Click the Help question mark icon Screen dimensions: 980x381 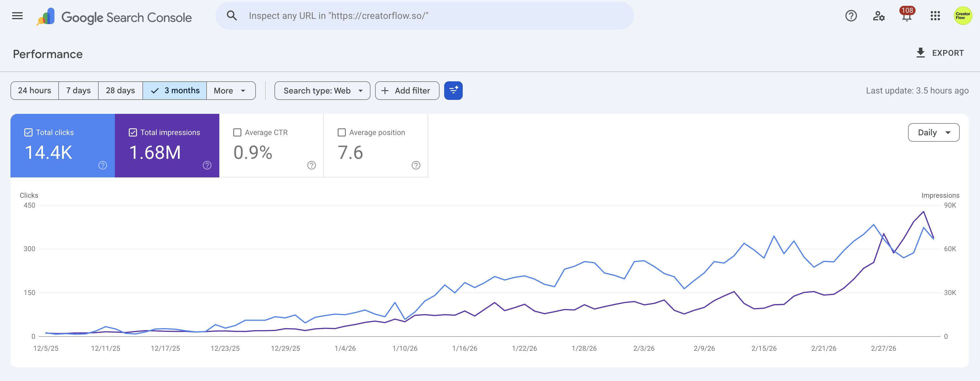(851, 16)
